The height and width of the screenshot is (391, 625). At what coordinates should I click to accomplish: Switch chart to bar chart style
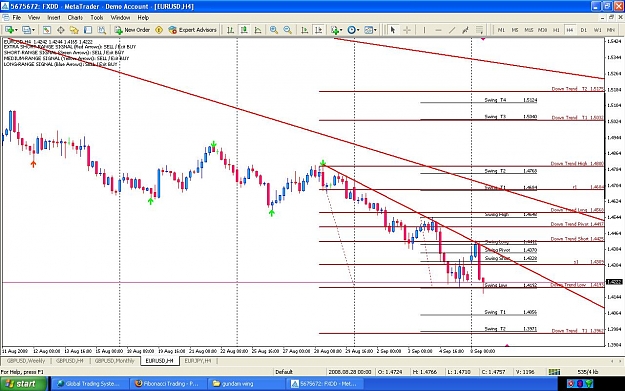(230, 30)
